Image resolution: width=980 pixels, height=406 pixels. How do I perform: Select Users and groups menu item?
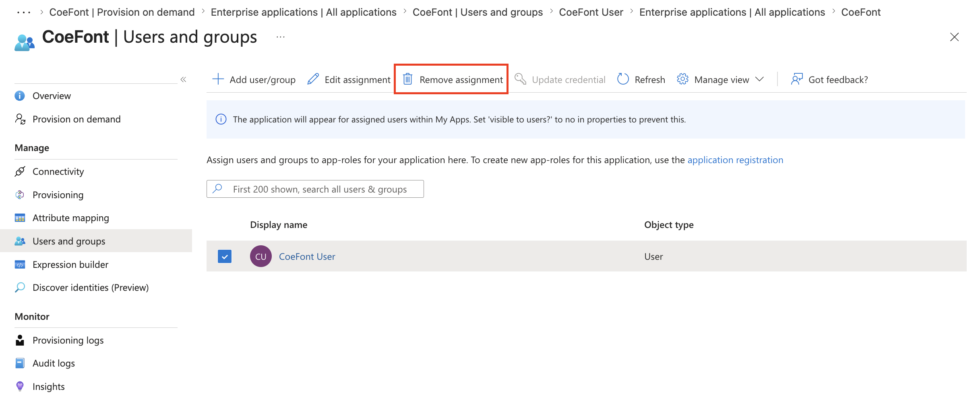(69, 241)
